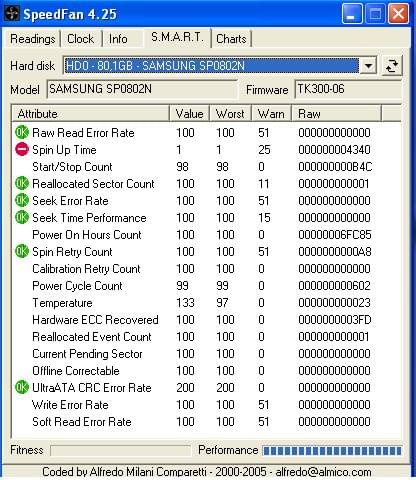Click the alfredo@almico.com credit text
This screenshot has height=480, width=416.
coord(323,472)
